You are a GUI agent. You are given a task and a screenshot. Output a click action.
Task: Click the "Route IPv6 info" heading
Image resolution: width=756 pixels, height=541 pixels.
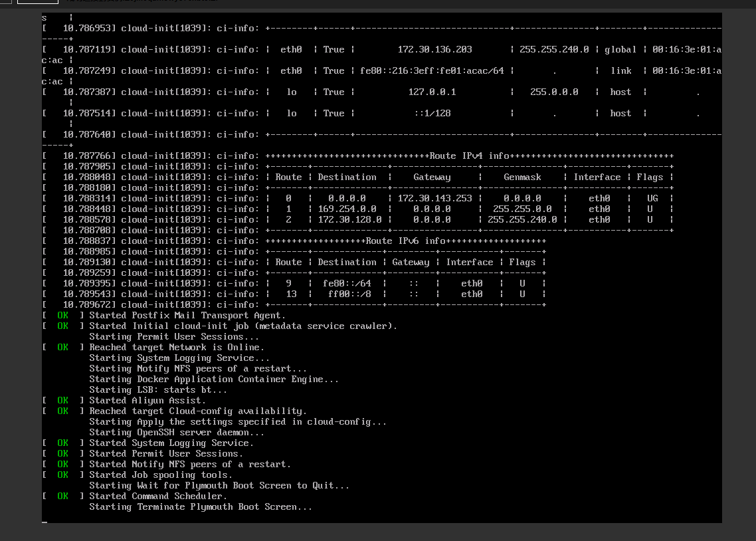point(405,241)
